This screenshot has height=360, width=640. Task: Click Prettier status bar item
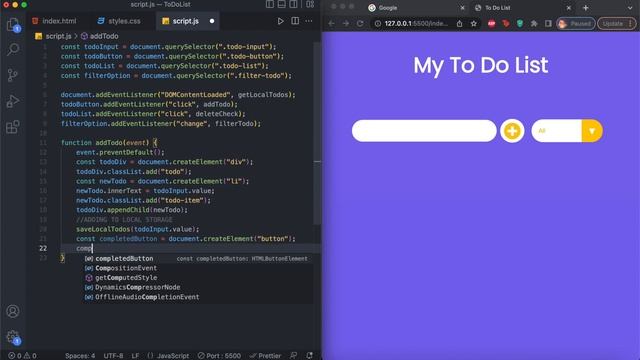[x=265, y=356]
